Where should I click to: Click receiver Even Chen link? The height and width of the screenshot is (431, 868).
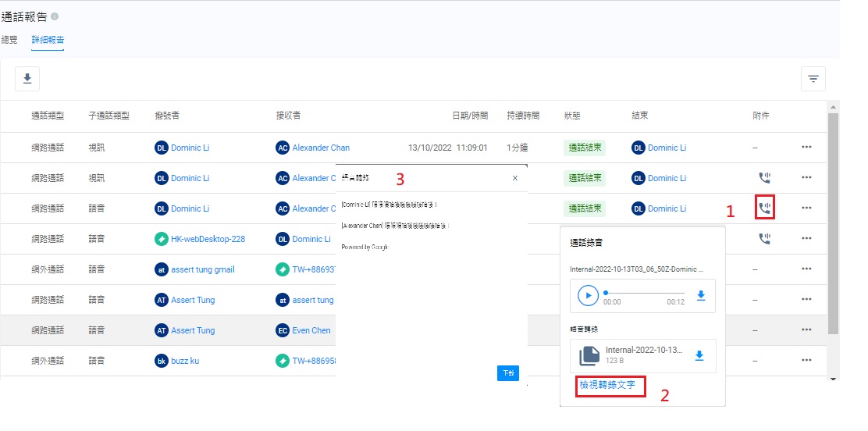coord(311,330)
